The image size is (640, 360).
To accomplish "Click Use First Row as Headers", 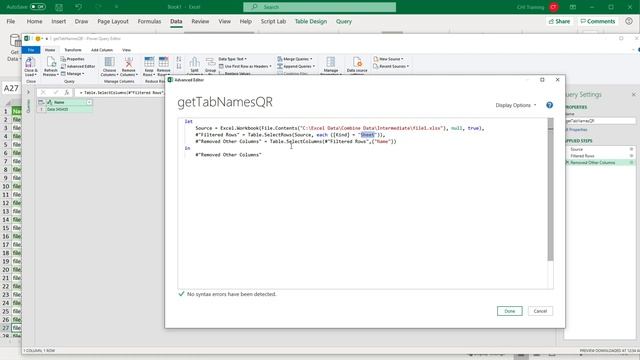I will (x=245, y=67).
